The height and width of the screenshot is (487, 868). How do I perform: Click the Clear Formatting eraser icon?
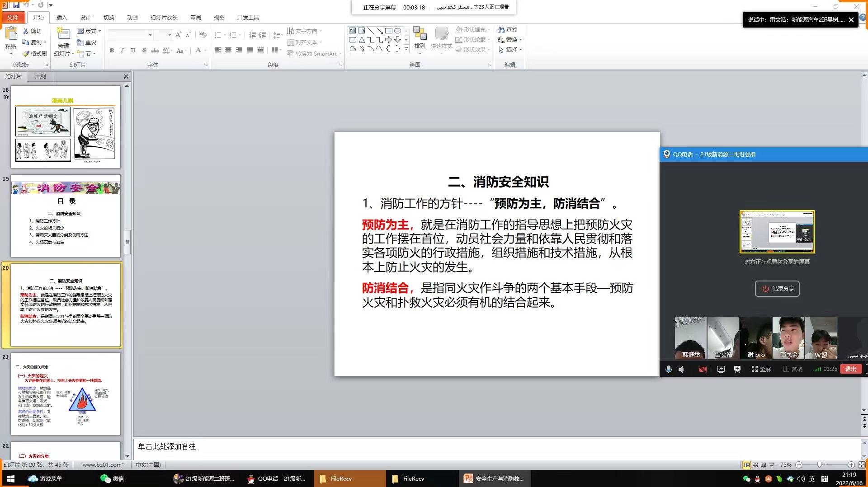[203, 35]
